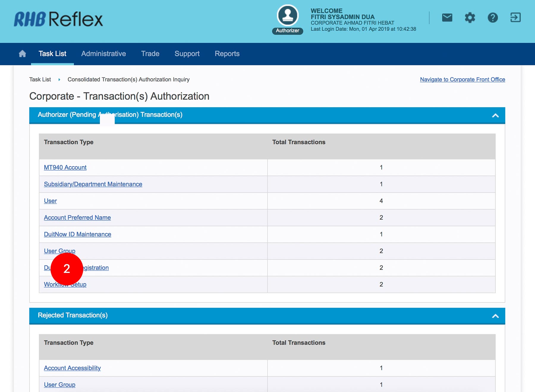This screenshot has width=535, height=392.
Task: Click the help question mark icon
Action: tap(492, 18)
